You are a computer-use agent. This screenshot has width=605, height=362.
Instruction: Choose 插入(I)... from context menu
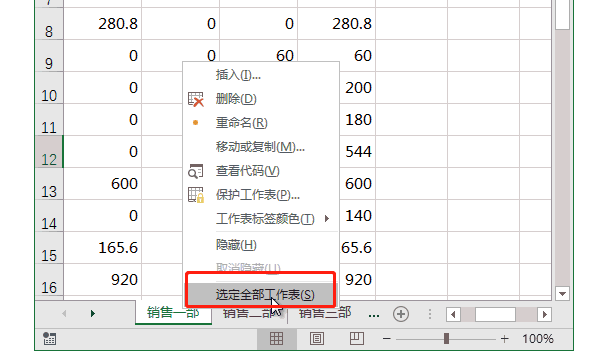pos(238,75)
